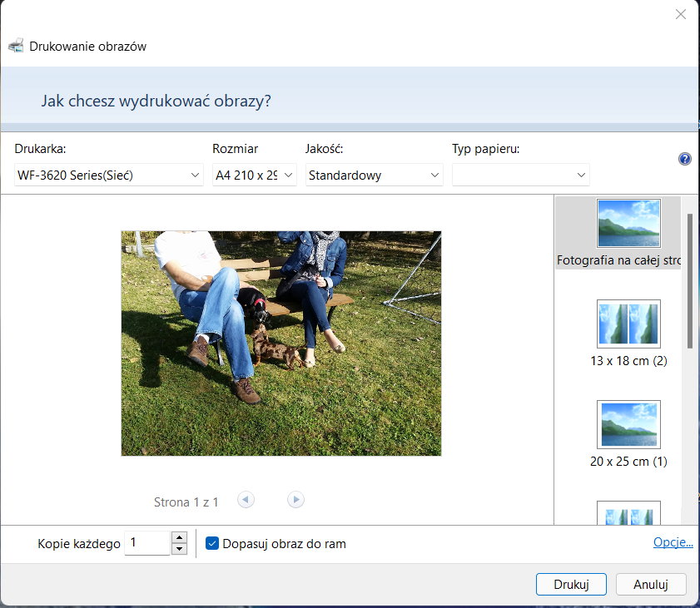
Task: Open the Opcje... link
Action: (x=673, y=542)
